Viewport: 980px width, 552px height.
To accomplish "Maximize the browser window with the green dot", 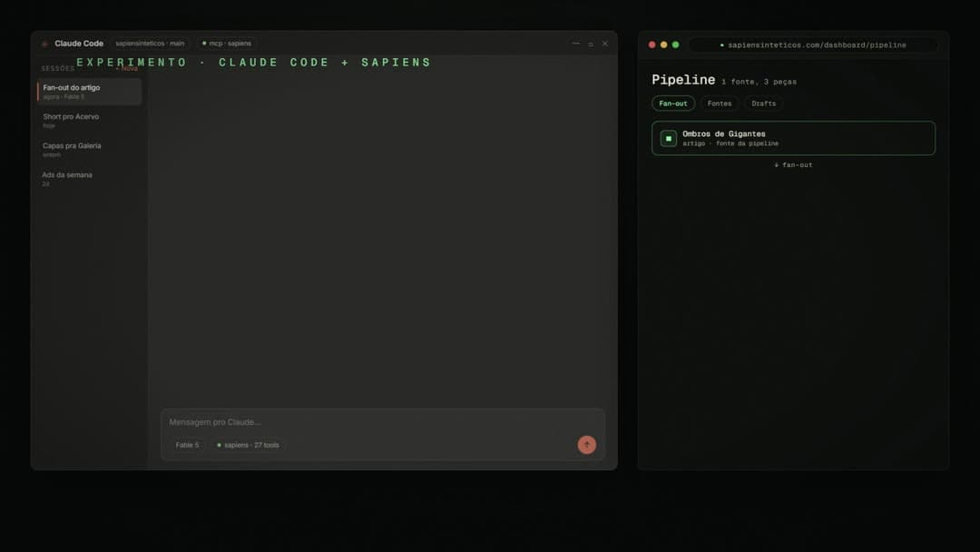I will (676, 45).
